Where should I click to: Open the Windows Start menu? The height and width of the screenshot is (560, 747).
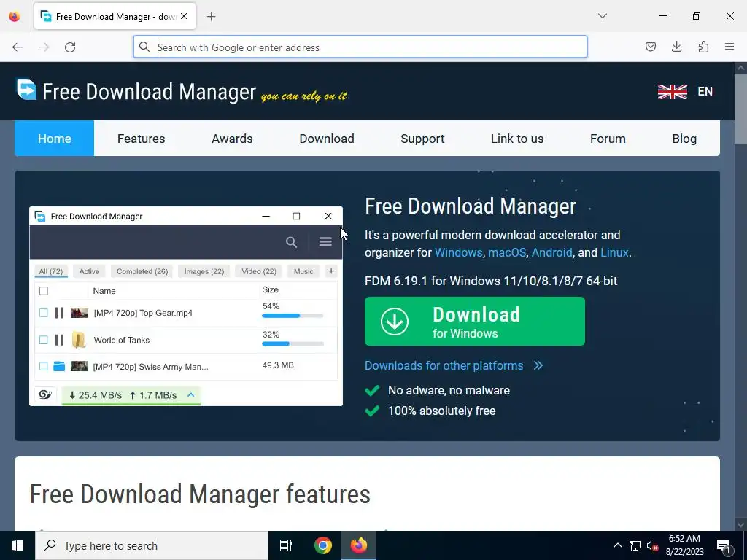click(18, 545)
